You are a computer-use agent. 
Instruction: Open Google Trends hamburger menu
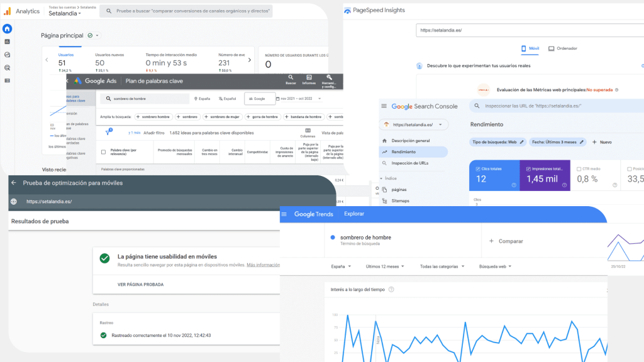click(284, 214)
